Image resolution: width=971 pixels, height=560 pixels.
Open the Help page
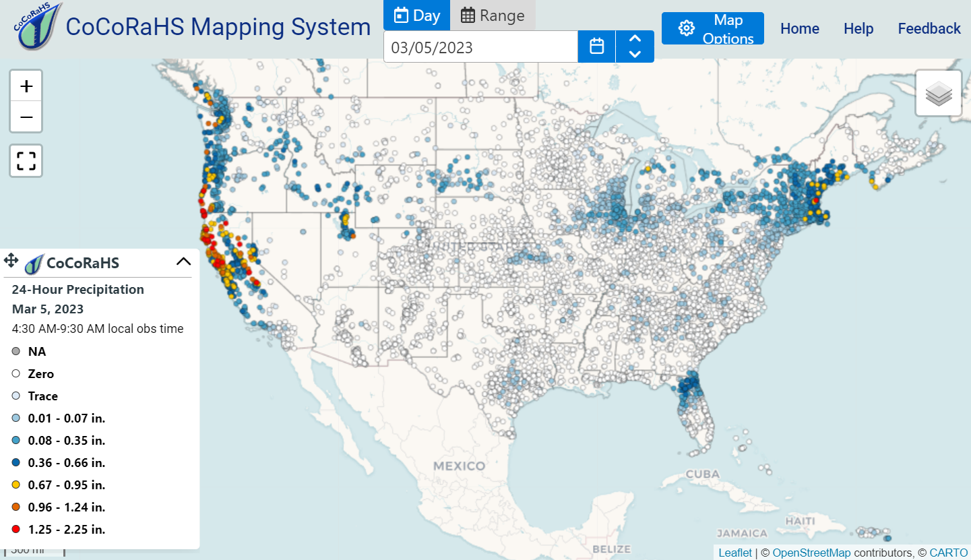point(858,28)
